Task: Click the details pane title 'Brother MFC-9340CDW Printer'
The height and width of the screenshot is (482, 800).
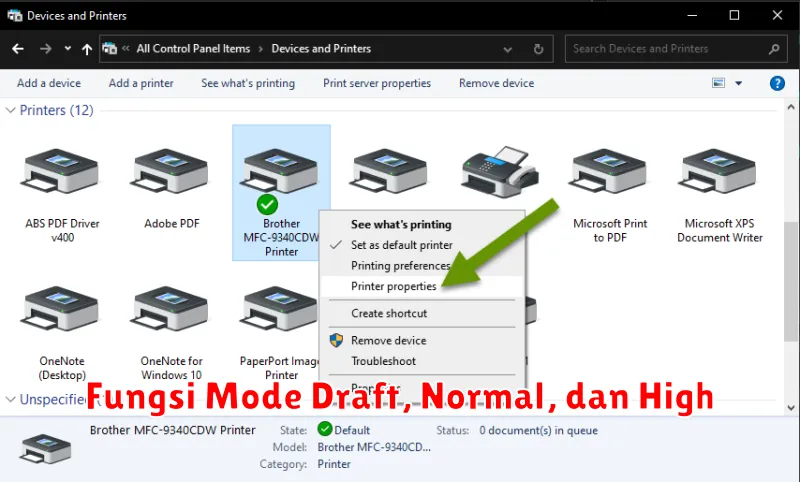Action: point(172,430)
